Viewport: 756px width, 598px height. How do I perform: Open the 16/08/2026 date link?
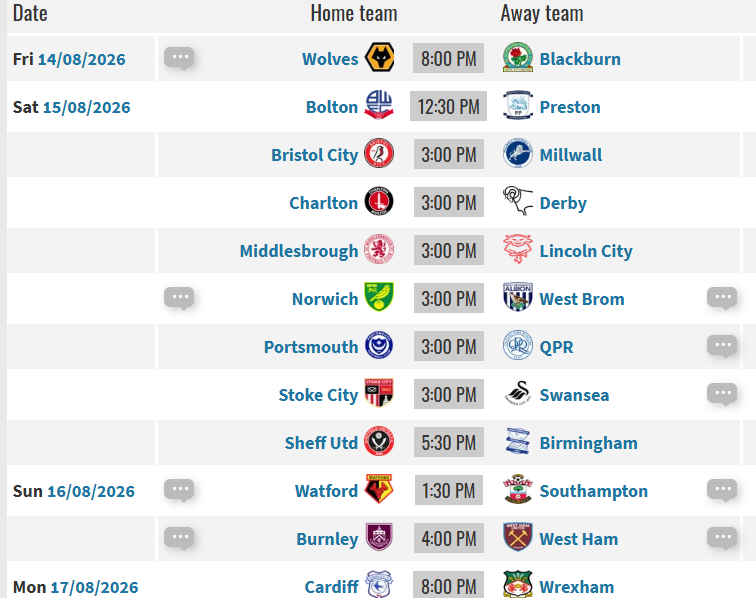pyautogui.click(x=91, y=491)
